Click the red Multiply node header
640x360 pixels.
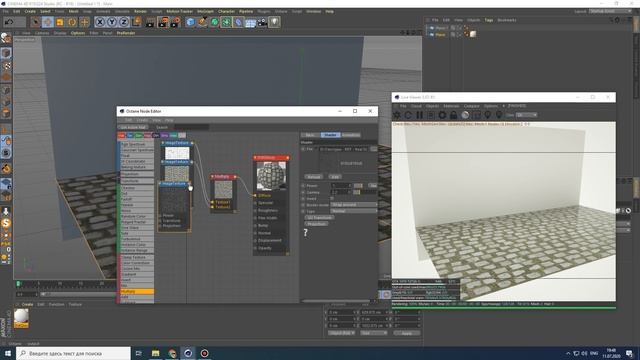223,177
